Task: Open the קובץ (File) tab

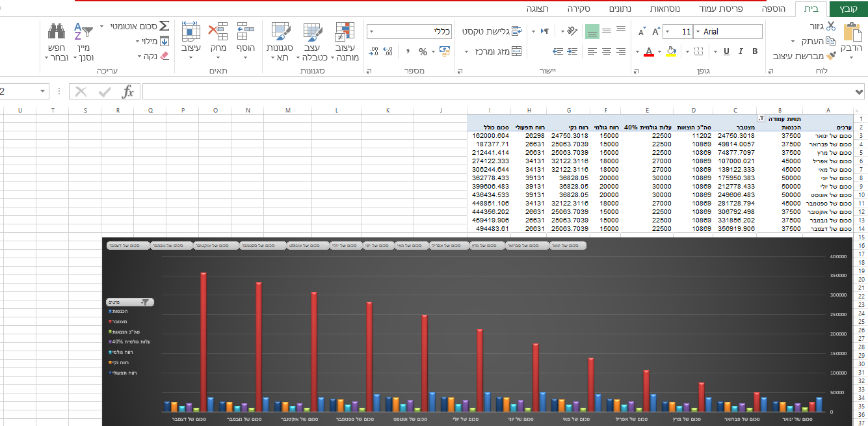Action: [x=848, y=8]
